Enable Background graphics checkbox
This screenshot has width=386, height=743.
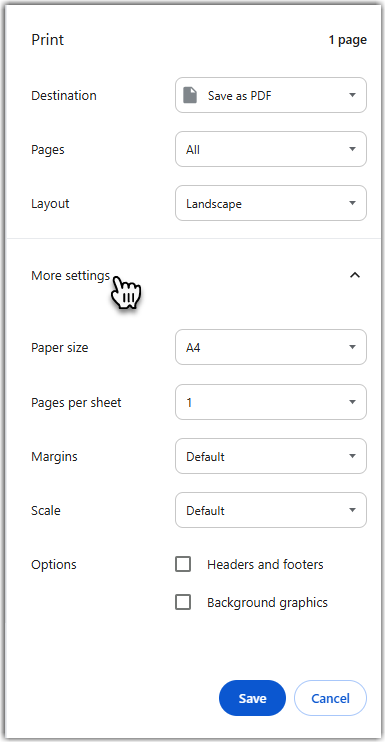pyautogui.click(x=183, y=602)
